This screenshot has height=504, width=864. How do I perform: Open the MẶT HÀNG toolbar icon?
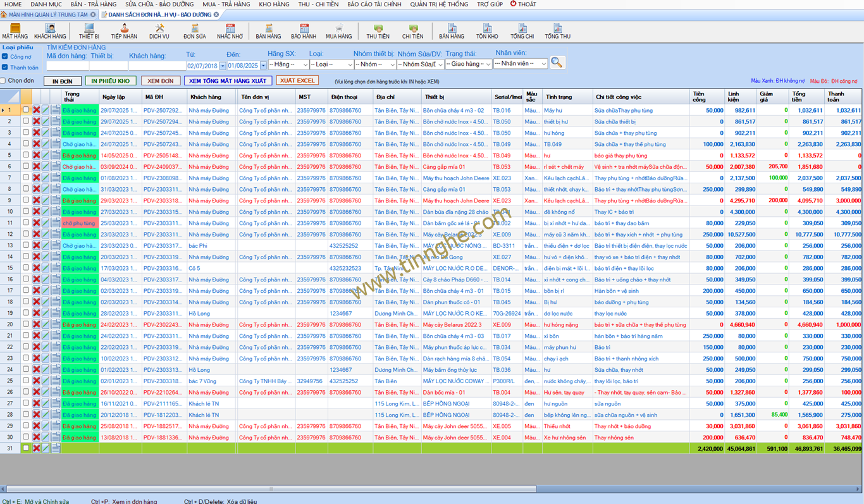tap(15, 31)
